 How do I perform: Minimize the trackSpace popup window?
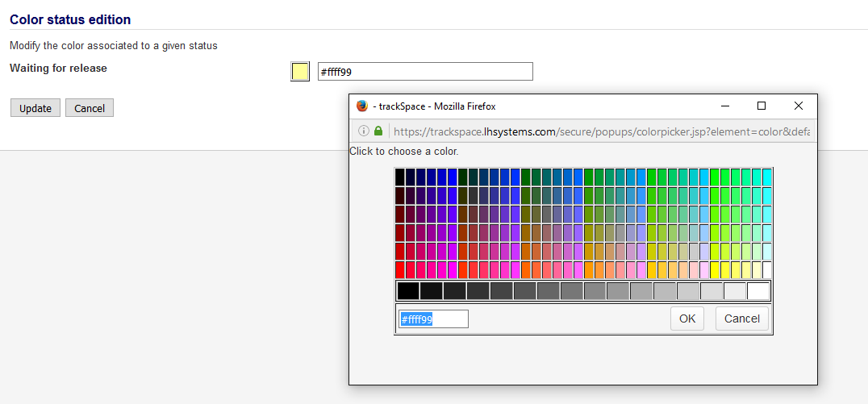tap(724, 106)
